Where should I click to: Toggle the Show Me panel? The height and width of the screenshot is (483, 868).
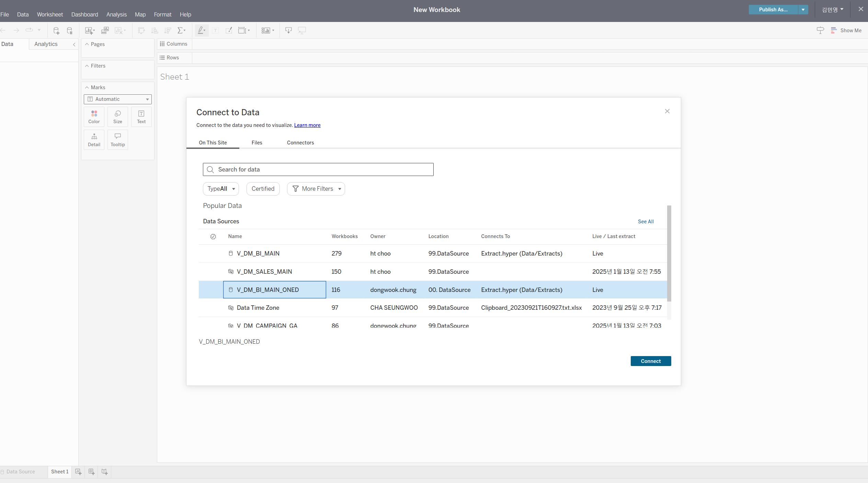pos(846,31)
